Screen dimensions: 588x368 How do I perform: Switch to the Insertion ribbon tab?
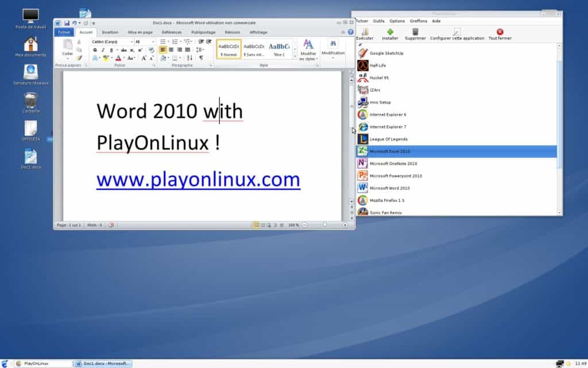point(110,32)
